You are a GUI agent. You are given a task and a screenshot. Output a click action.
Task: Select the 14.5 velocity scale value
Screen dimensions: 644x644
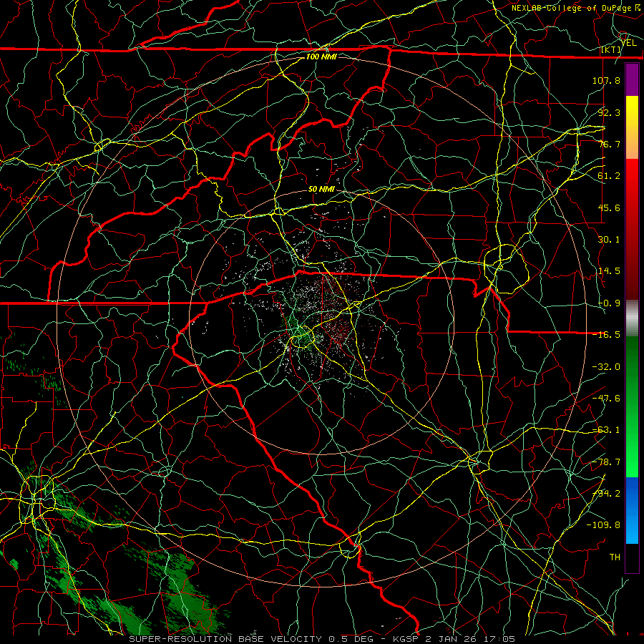point(609,271)
